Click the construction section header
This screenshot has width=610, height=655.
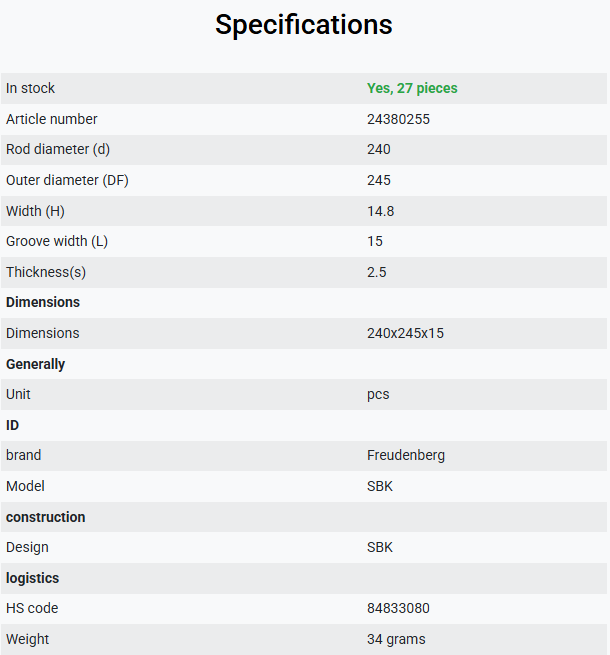click(46, 517)
